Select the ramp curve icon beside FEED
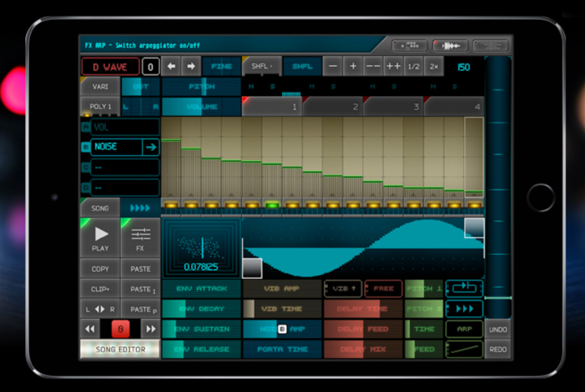Screen dimensions: 585x392 point(464,349)
